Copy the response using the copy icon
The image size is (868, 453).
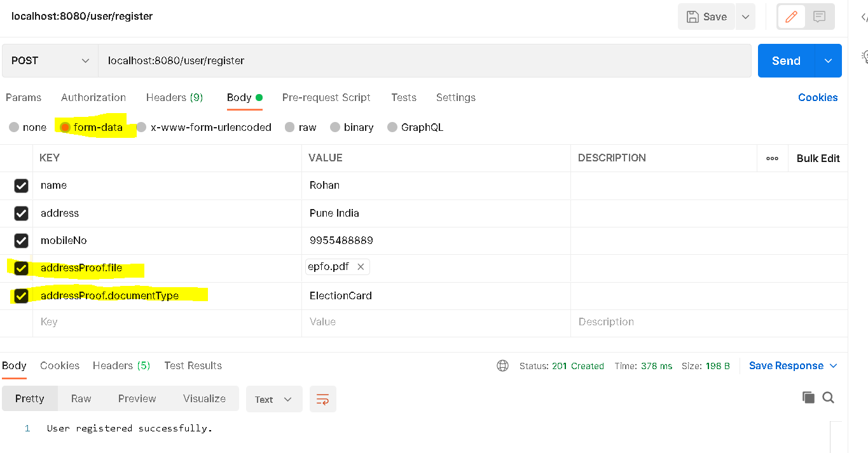click(x=808, y=396)
